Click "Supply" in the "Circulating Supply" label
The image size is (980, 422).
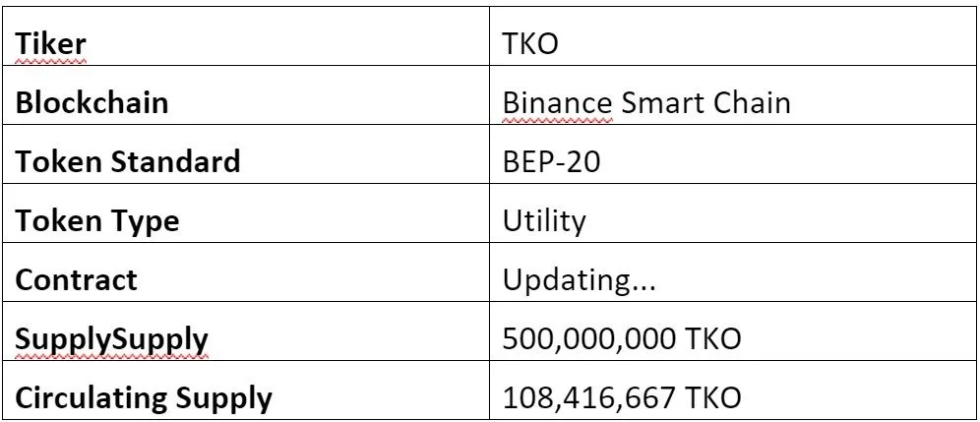(x=227, y=398)
